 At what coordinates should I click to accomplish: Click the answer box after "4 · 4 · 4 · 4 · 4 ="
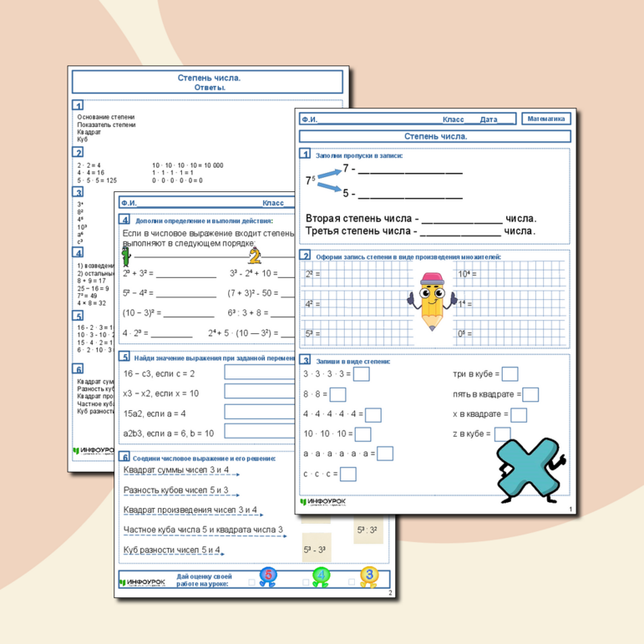(373, 414)
